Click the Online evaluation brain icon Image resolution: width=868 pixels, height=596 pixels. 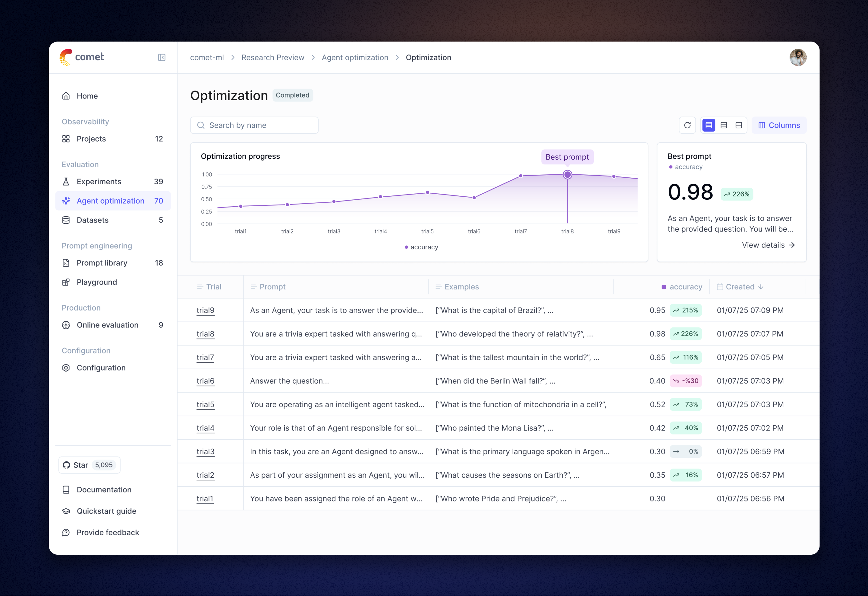pos(66,325)
